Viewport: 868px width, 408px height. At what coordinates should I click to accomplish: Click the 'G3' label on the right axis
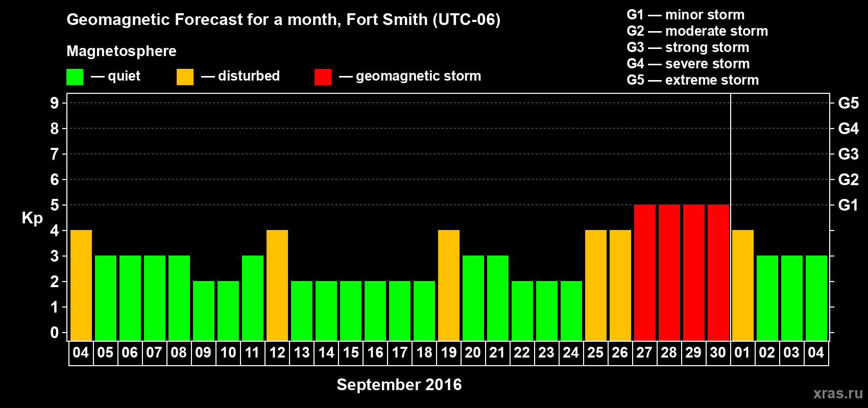coord(849,154)
